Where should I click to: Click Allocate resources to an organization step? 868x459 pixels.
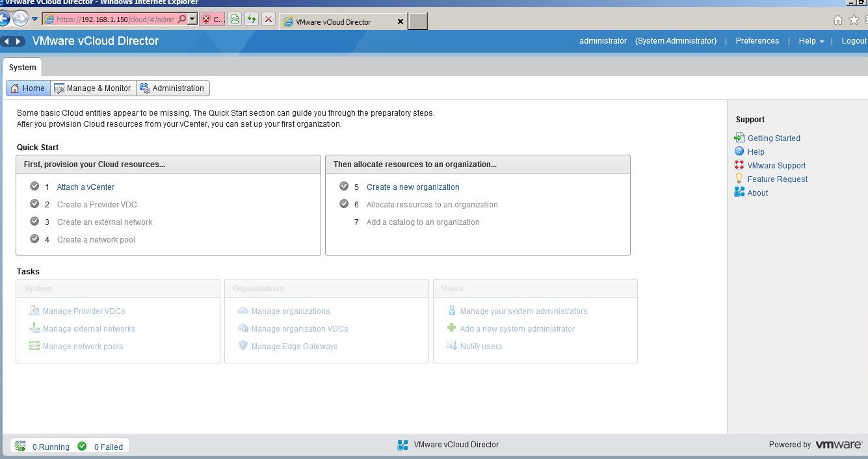point(432,204)
